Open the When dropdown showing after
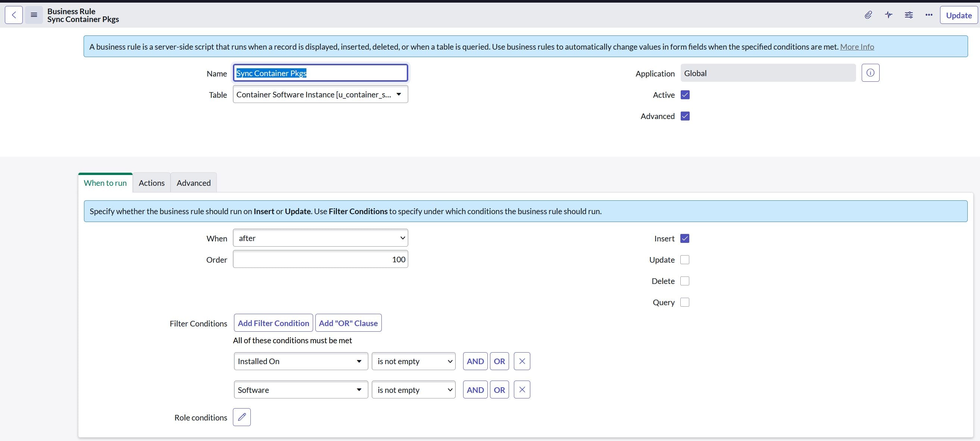 point(320,238)
